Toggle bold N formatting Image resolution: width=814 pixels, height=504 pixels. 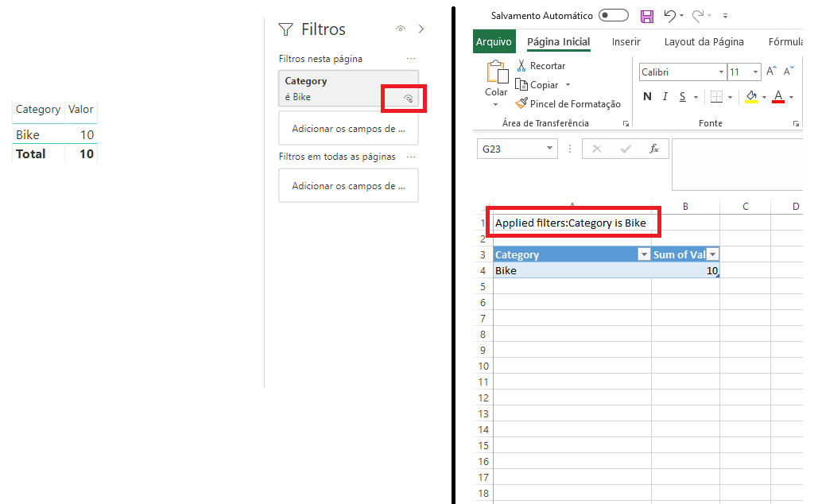click(647, 96)
